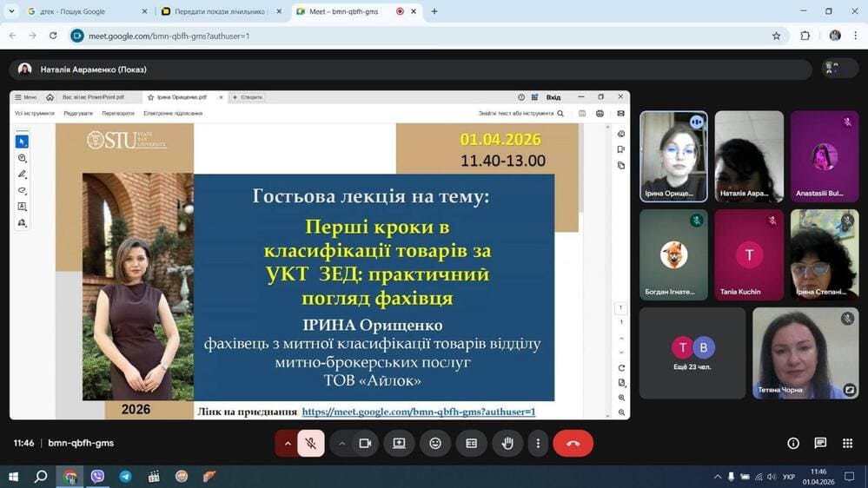This screenshot has height=488, width=868.
Task: Raise hand in the meeting
Action: 507,443
